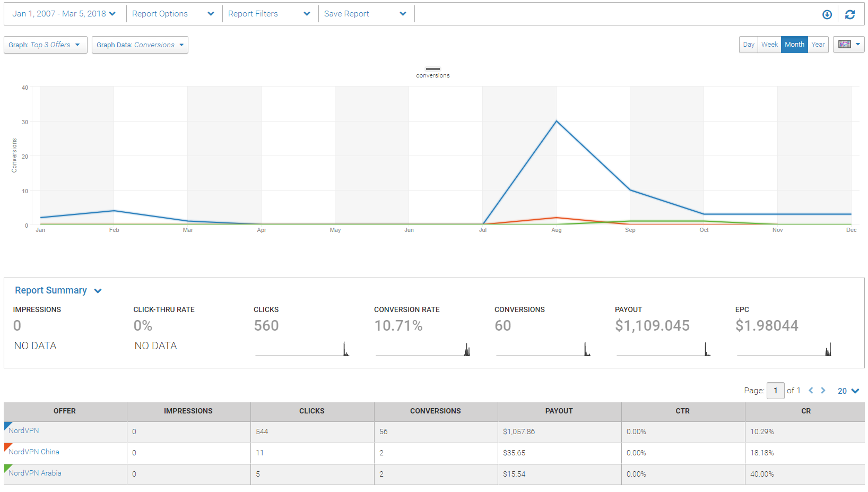
Task: Sort table by PAYOUT column header
Action: [x=559, y=411]
